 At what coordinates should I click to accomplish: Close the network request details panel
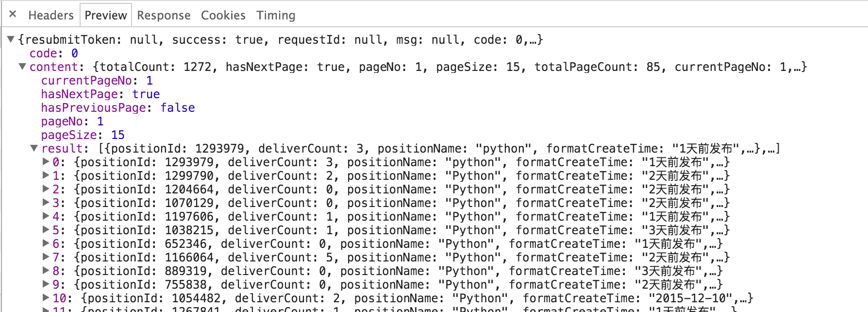pos(13,14)
